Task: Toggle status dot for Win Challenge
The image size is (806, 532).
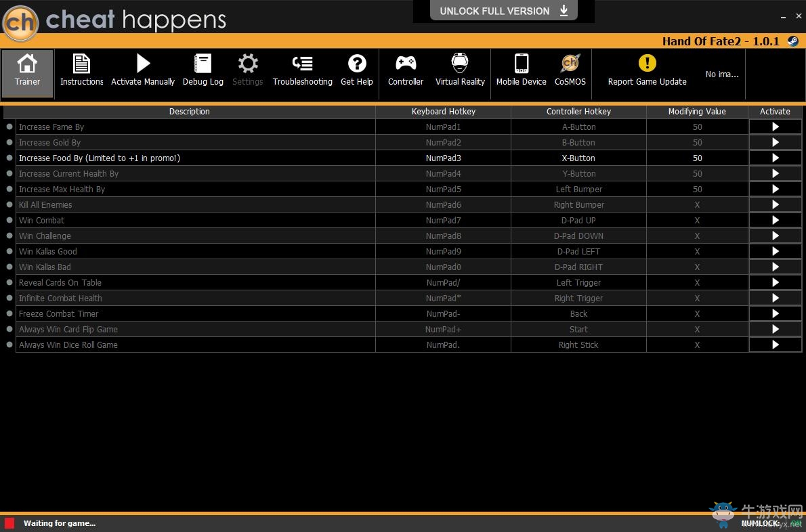Action: (9, 235)
